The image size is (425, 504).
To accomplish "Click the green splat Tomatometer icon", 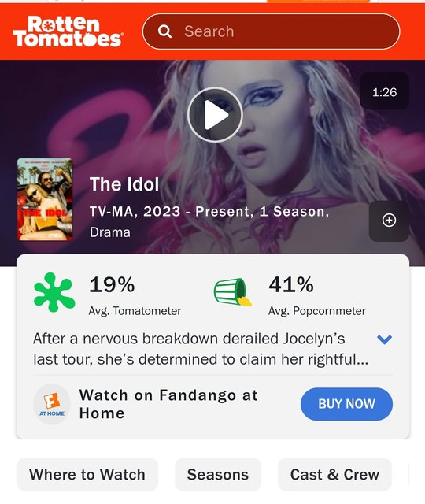I will 54,292.
